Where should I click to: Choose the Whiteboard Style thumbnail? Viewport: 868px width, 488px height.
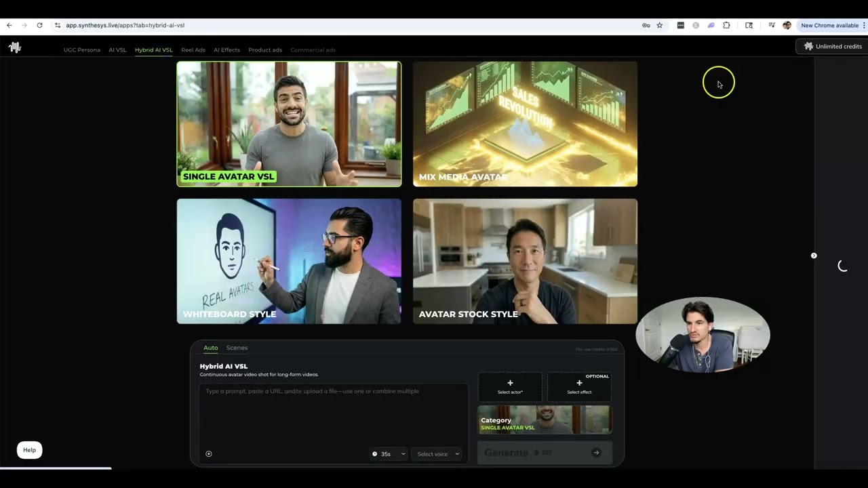(289, 261)
